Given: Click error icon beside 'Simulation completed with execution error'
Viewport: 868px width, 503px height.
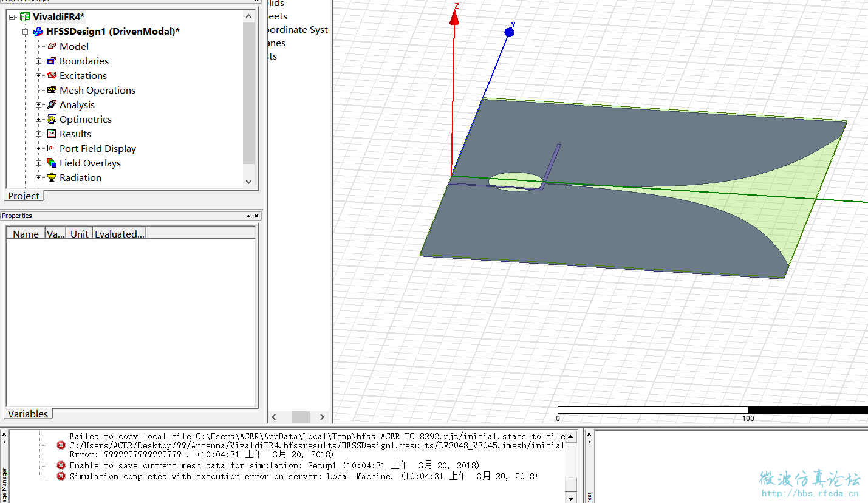Looking at the screenshot, I should coord(61,476).
